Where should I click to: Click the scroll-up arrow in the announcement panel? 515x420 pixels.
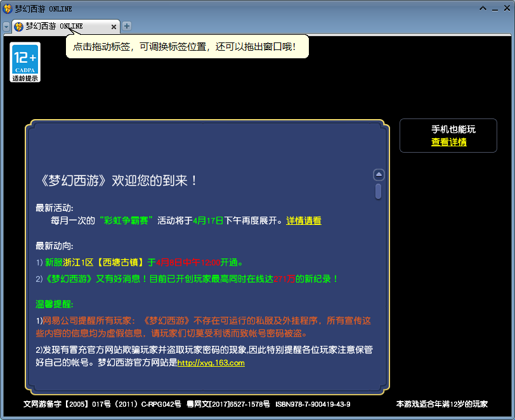point(379,175)
